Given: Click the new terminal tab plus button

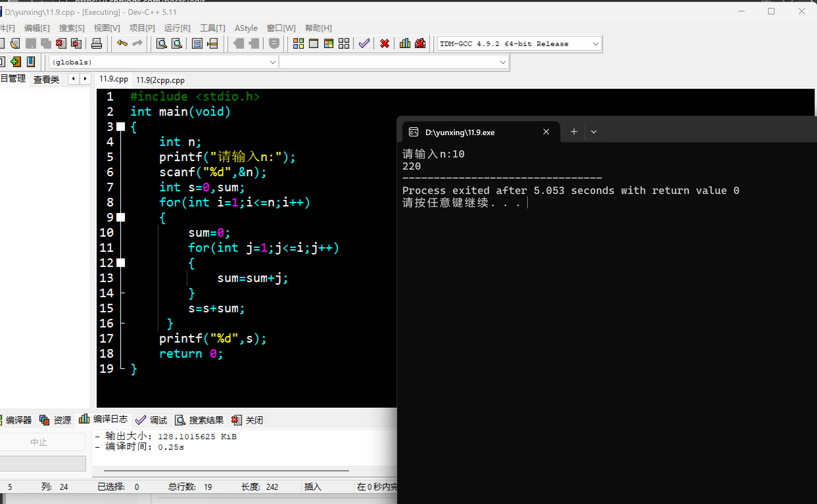Looking at the screenshot, I should [574, 132].
